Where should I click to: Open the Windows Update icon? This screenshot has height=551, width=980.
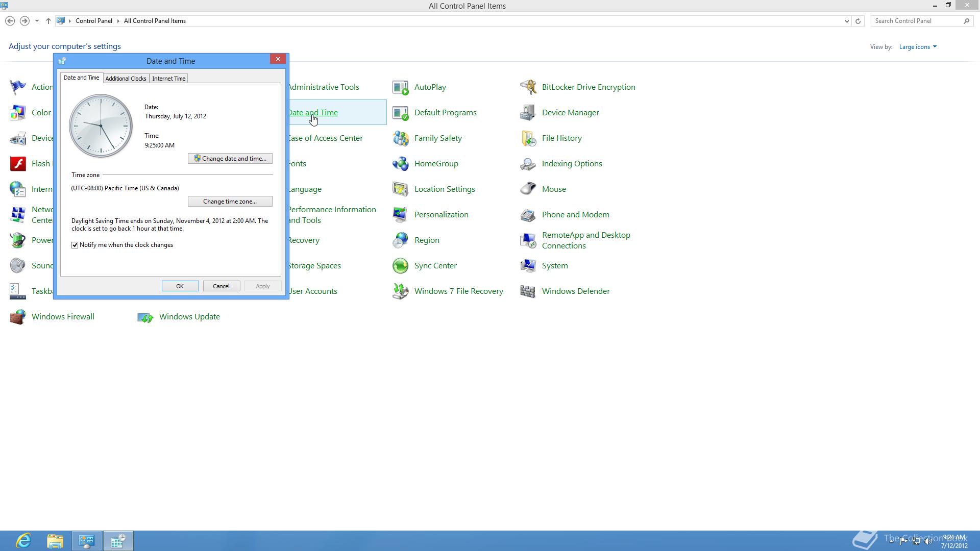click(145, 317)
